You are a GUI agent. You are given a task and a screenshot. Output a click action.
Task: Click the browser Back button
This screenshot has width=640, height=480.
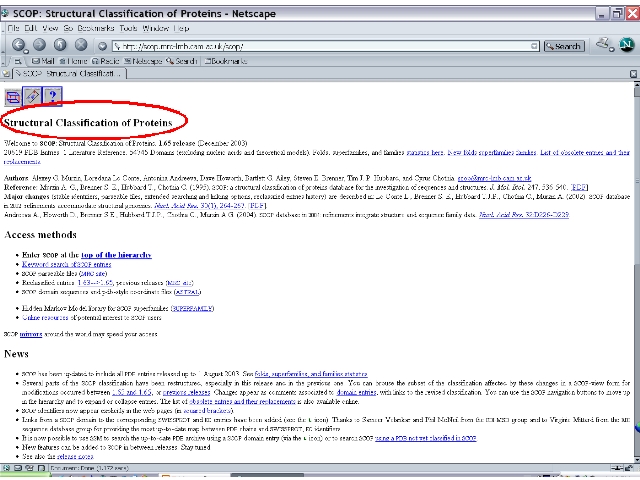pyautogui.click(x=20, y=45)
